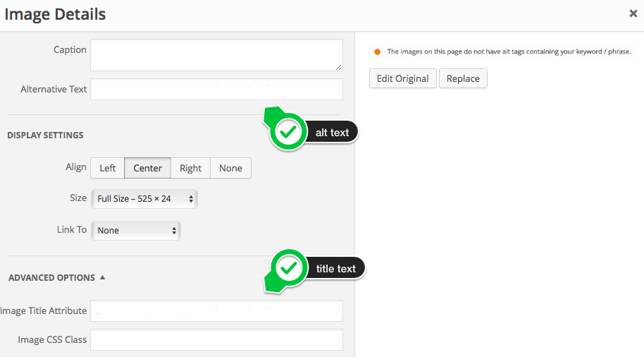Click the black 'title text' annotation label
The height and width of the screenshot is (357, 644).
[335, 268]
